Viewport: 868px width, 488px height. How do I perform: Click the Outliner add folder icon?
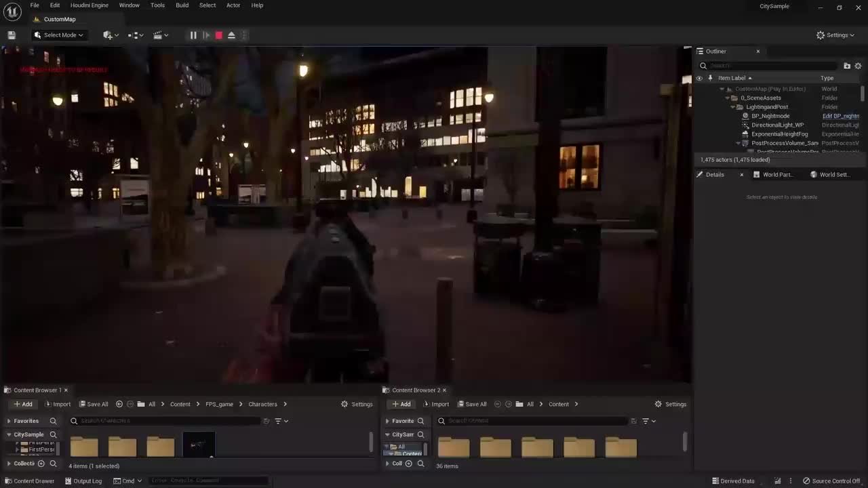[847, 66]
